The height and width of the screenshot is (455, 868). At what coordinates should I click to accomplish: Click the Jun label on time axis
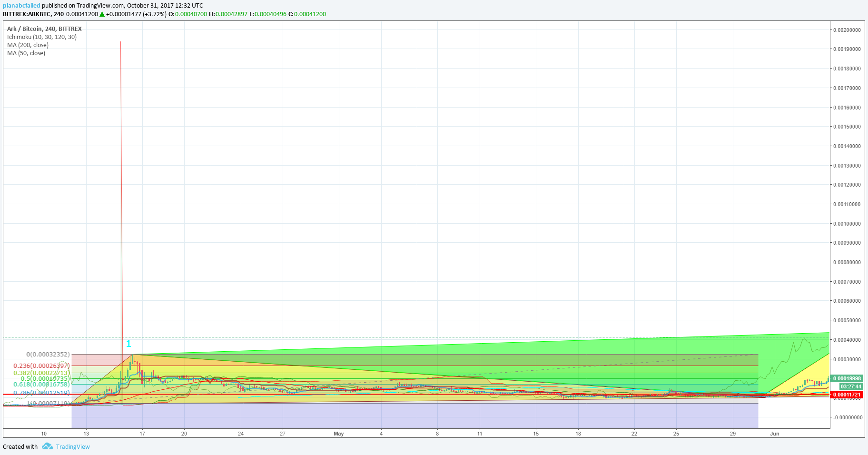pos(775,434)
